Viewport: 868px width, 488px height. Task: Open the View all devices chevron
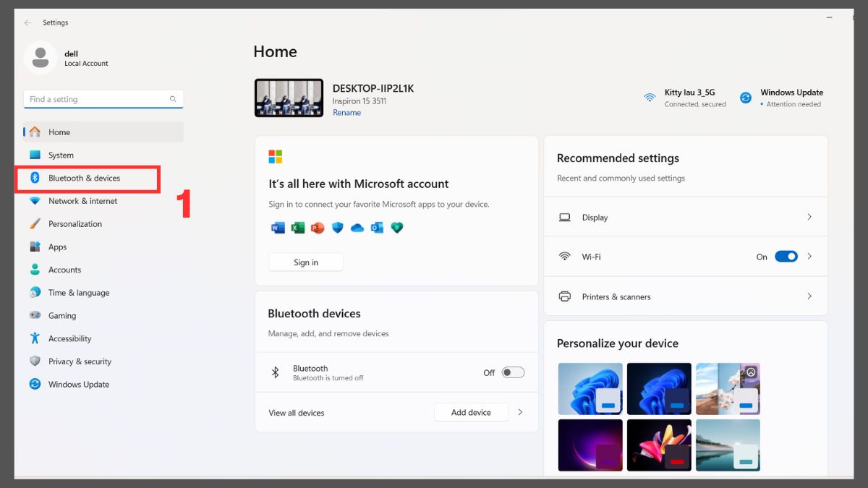pyautogui.click(x=520, y=412)
